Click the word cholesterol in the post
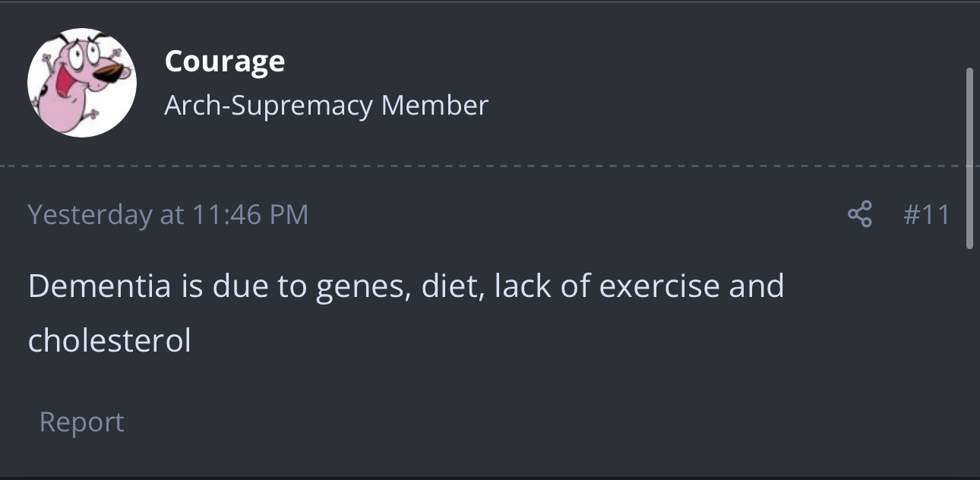This screenshot has width=980, height=480. tap(109, 340)
